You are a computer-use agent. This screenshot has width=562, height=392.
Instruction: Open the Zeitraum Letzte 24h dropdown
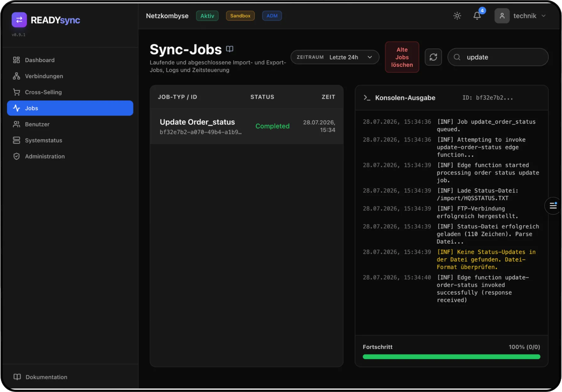(x=335, y=57)
